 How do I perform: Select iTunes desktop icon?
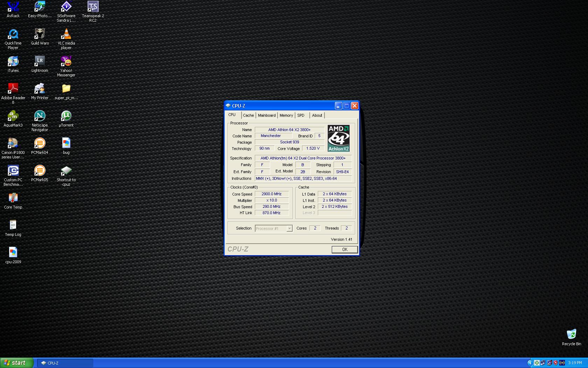coord(13,64)
